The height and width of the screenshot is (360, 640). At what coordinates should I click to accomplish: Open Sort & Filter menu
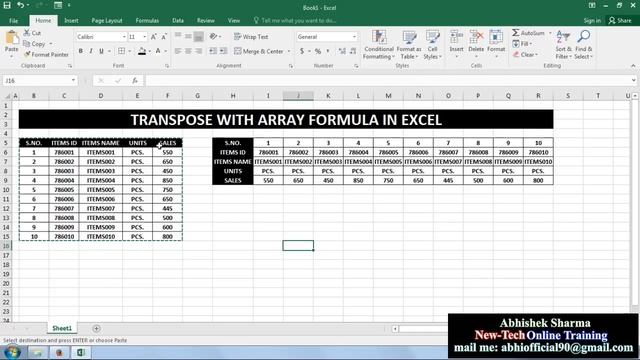click(x=563, y=44)
